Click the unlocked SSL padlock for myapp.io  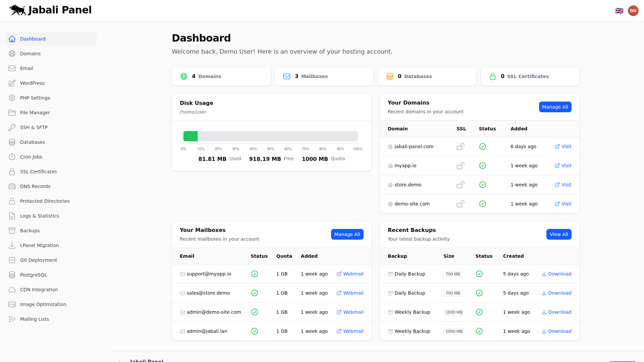[x=461, y=166]
